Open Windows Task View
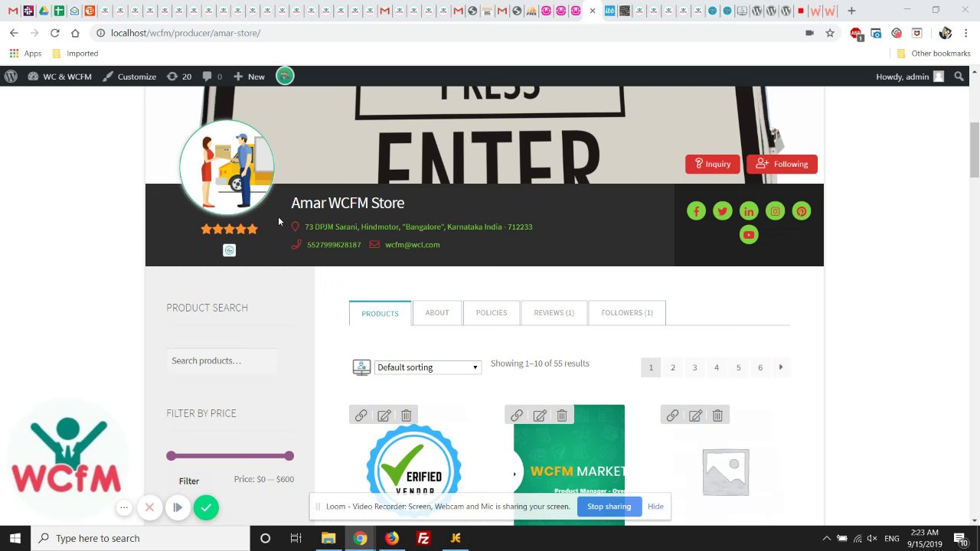 click(x=296, y=538)
